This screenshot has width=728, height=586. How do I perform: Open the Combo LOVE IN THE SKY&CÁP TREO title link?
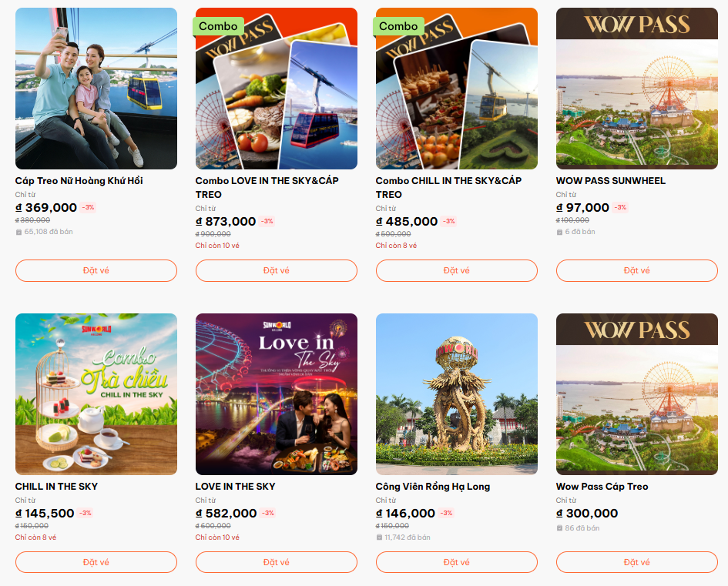(x=267, y=187)
